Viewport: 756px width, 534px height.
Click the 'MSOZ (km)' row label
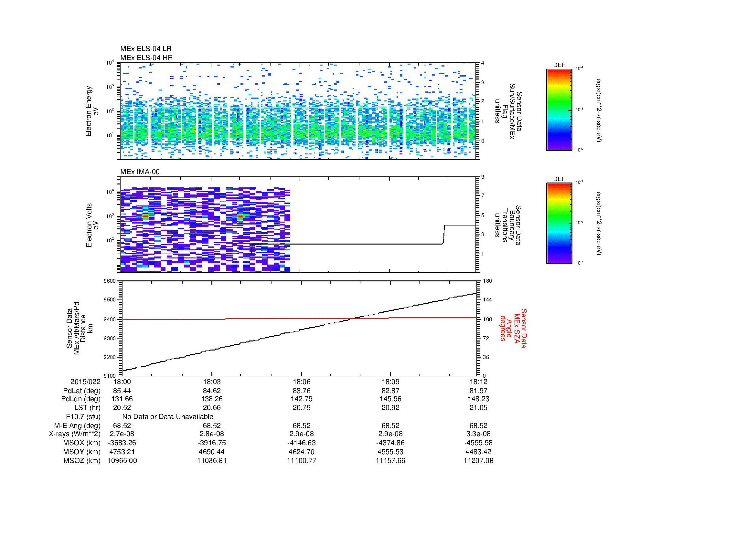pos(82,461)
